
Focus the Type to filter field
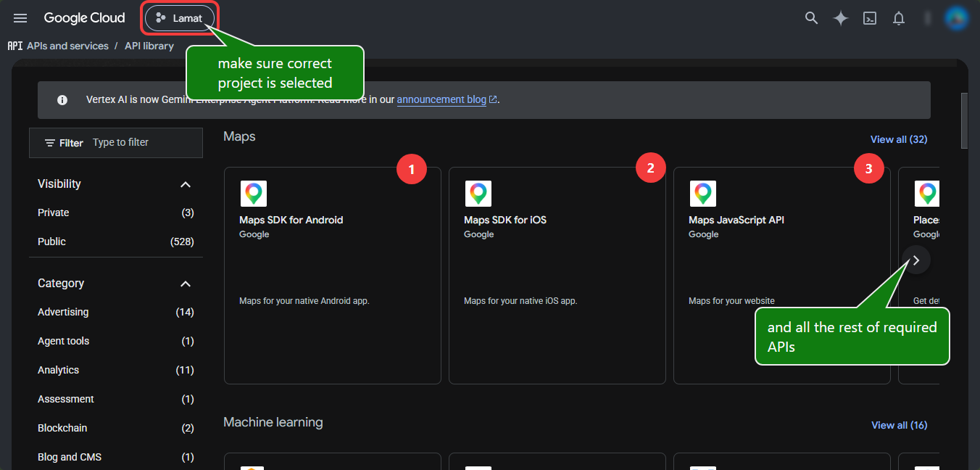[145, 143]
